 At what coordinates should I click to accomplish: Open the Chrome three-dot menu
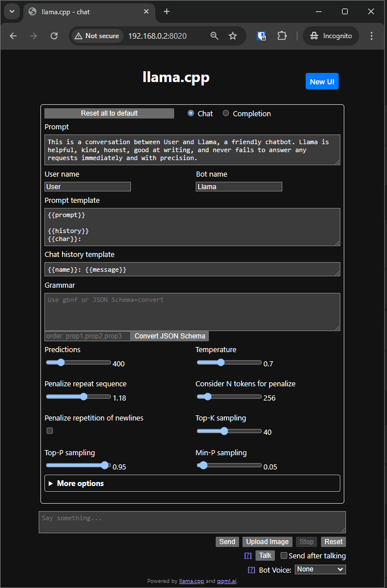point(371,36)
